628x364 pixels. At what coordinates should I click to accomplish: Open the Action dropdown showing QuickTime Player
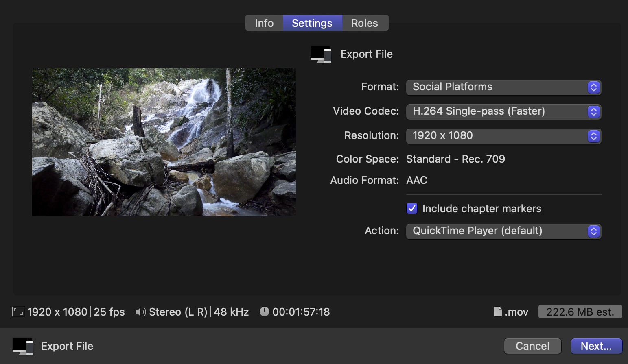tap(503, 231)
